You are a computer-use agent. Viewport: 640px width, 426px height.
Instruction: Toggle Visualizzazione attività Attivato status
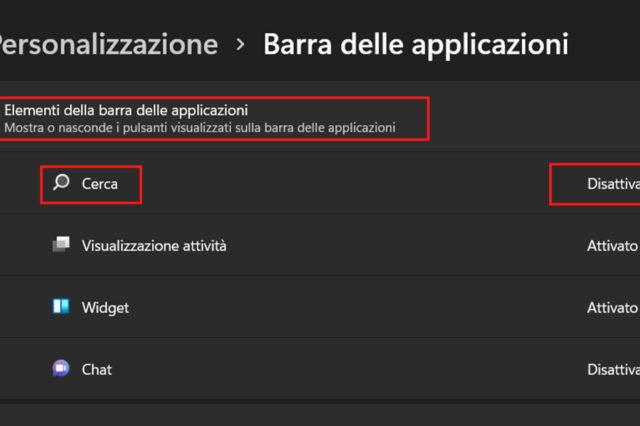612,245
